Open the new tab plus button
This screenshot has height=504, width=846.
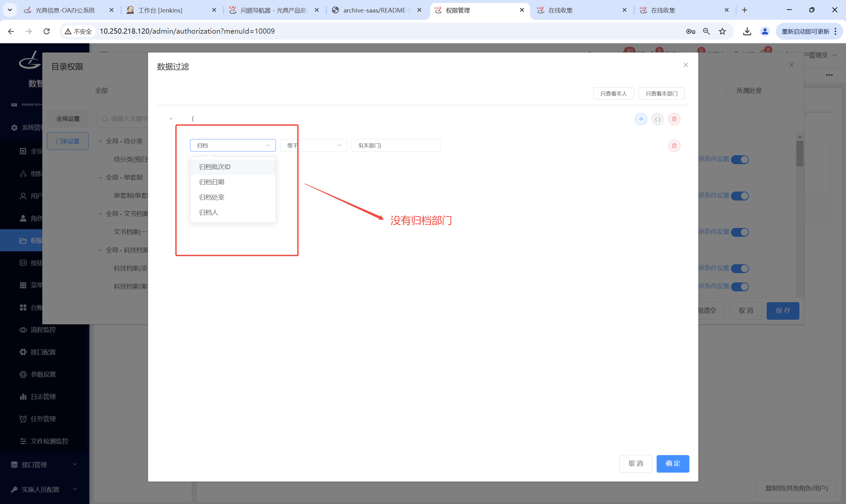coord(745,10)
